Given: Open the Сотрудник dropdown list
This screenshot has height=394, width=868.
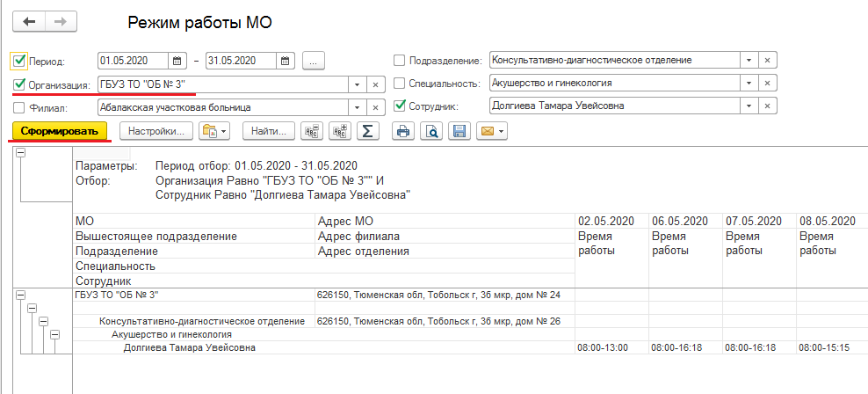Looking at the screenshot, I should click(x=749, y=106).
